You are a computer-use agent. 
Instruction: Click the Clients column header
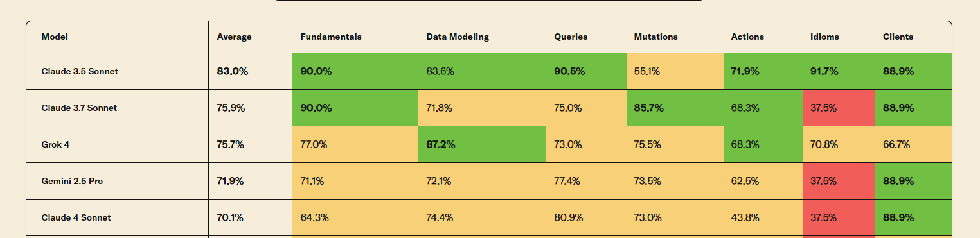tap(898, 37)
